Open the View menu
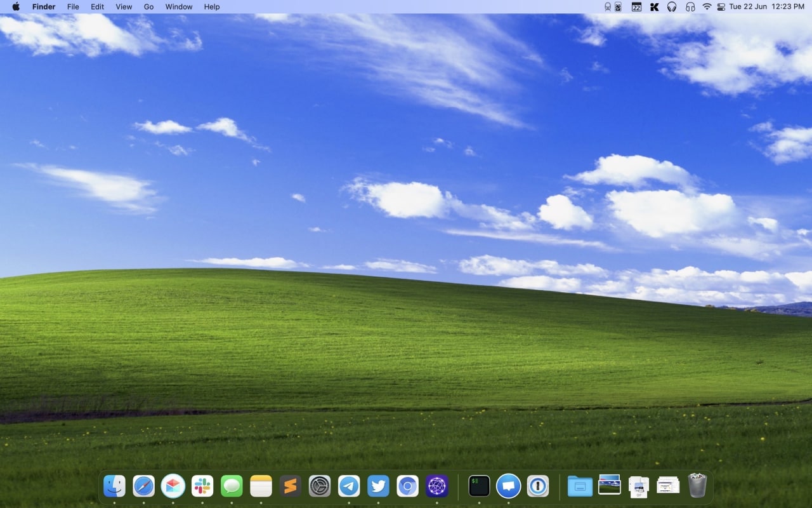 pos(124,7)
